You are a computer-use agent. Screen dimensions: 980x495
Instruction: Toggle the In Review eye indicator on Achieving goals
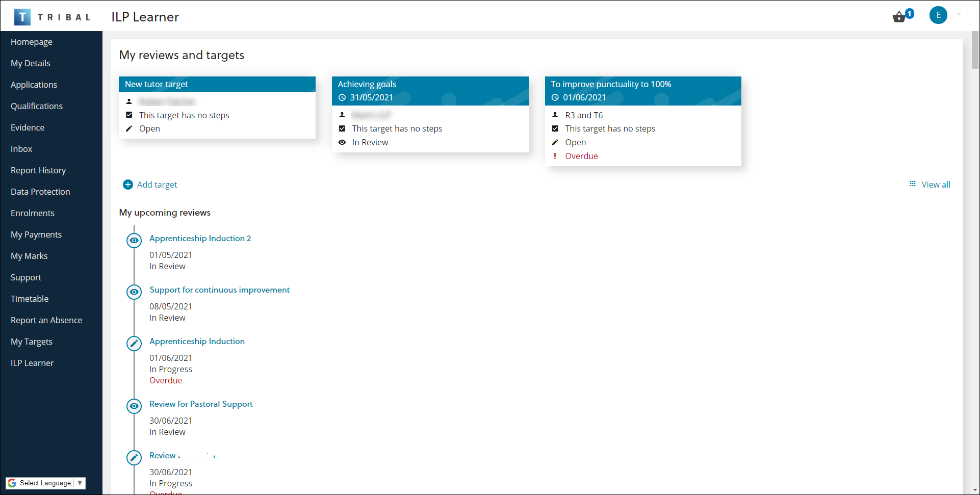pos(342,142)
